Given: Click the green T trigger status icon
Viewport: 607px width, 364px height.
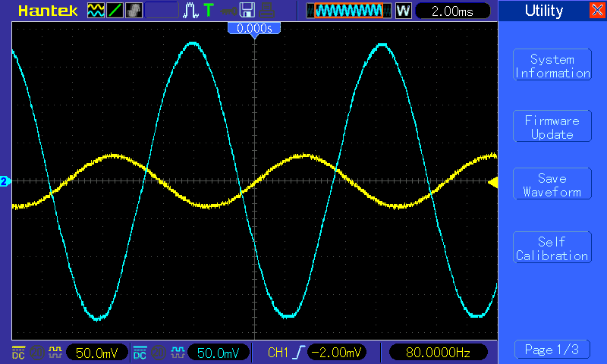Looking at the screenshot, I should pyautogui.click(x=209, y=11).
